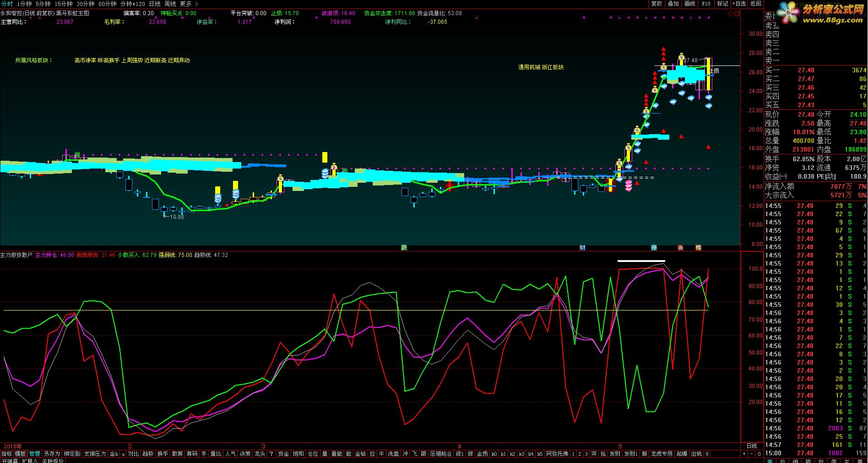
Task: Open the 模板 template tab
Action: (x=20, y=454)
